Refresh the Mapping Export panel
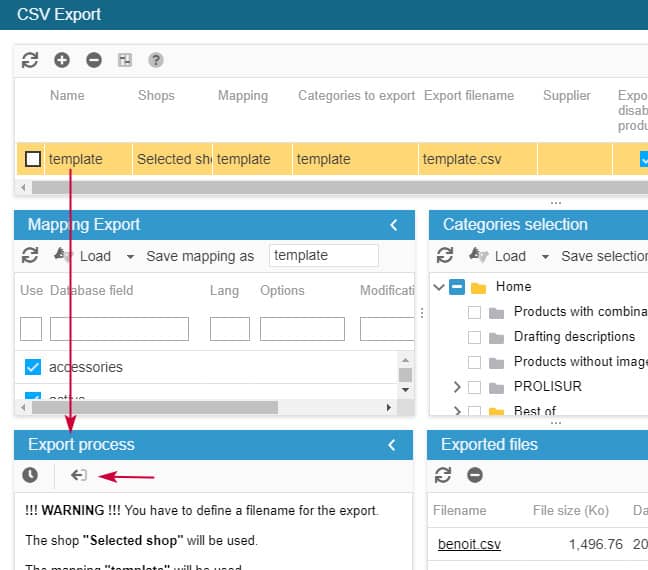 [x=30, y=255]
